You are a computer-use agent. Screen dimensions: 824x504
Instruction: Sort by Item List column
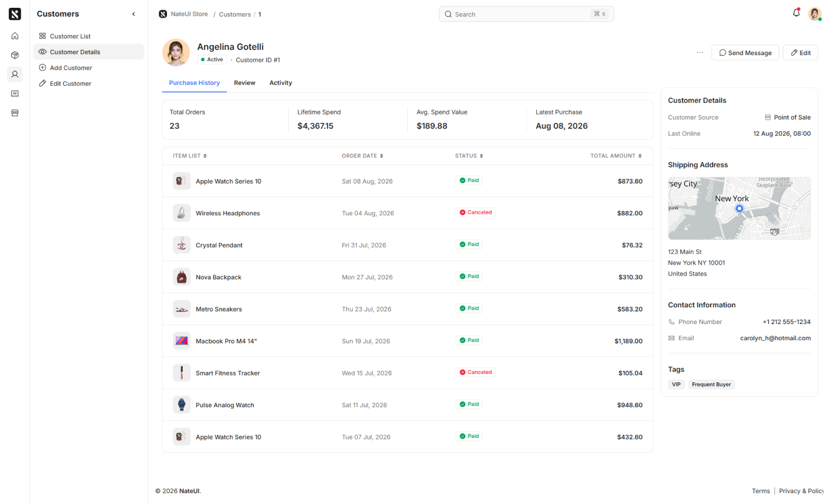pyautogui.click(x=190, y=156)
